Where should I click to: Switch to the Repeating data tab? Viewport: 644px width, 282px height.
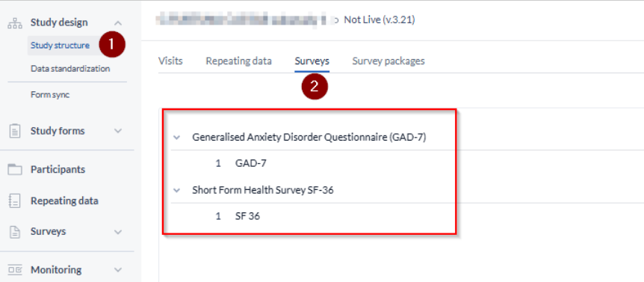point(238,61)
